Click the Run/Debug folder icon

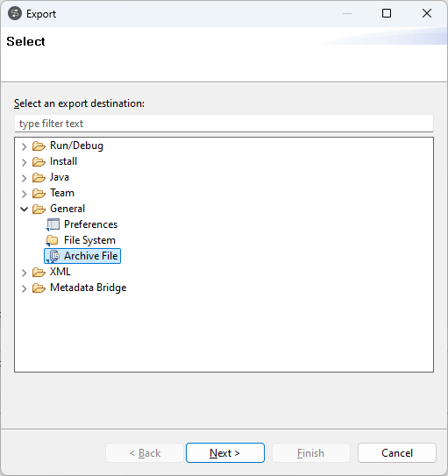click(39, 146)
